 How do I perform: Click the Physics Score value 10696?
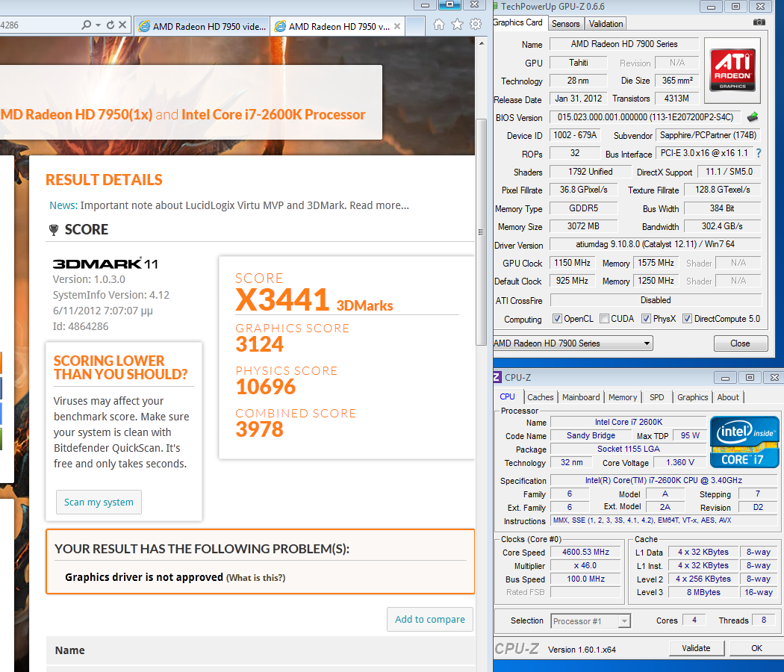pyautogui.click(x=266, y=387)
